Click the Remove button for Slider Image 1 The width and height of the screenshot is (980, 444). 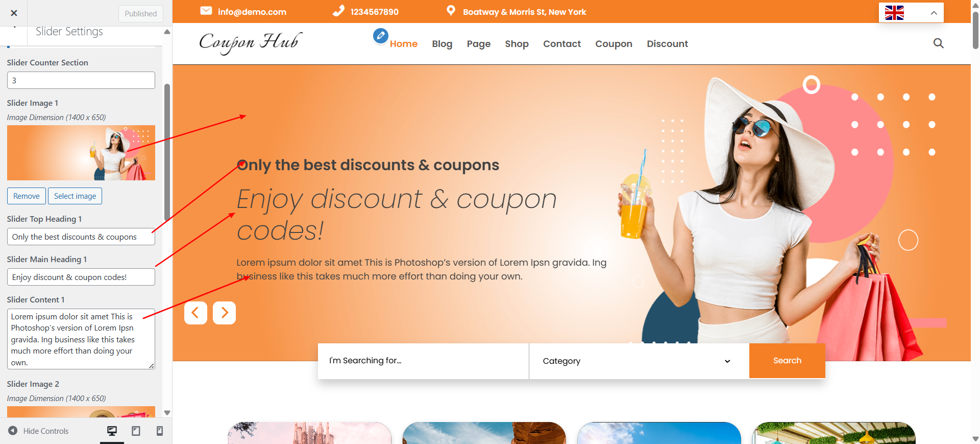coord(27,196)
